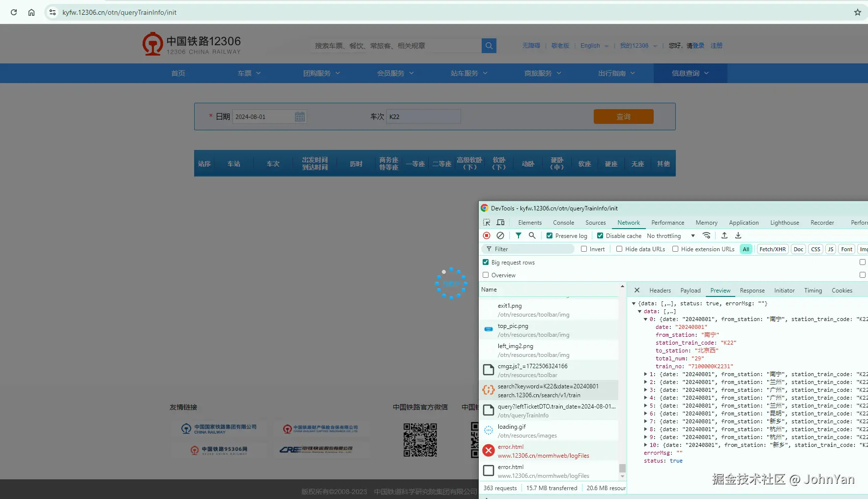Click the site search text box

click(x=396, y=46)
